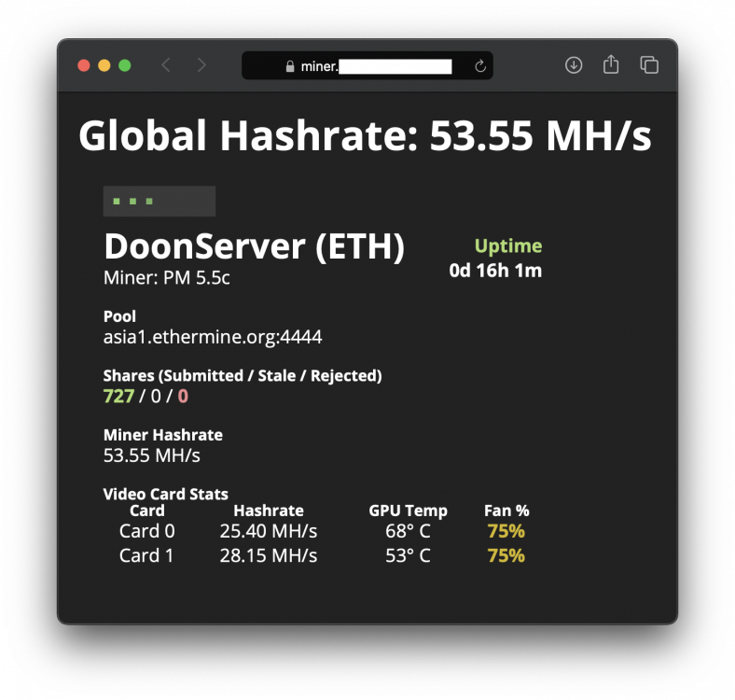Viewport: 735px width, 700px height.
Task: Click Card 1 fan 75% value
Action: [x=506, y=556]
